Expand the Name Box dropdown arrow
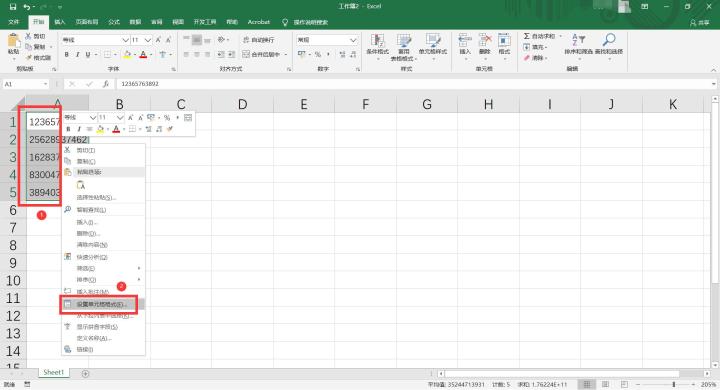The image size is (720, 390). 45,84
